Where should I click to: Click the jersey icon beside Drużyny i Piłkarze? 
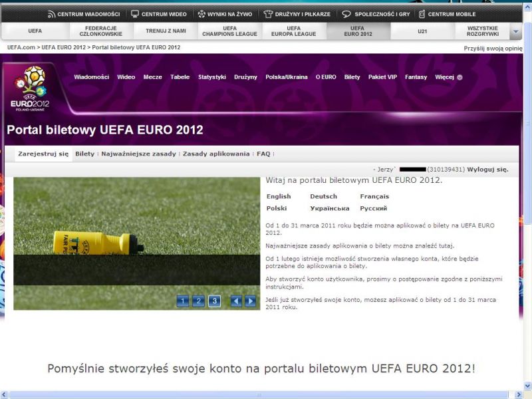269,14
